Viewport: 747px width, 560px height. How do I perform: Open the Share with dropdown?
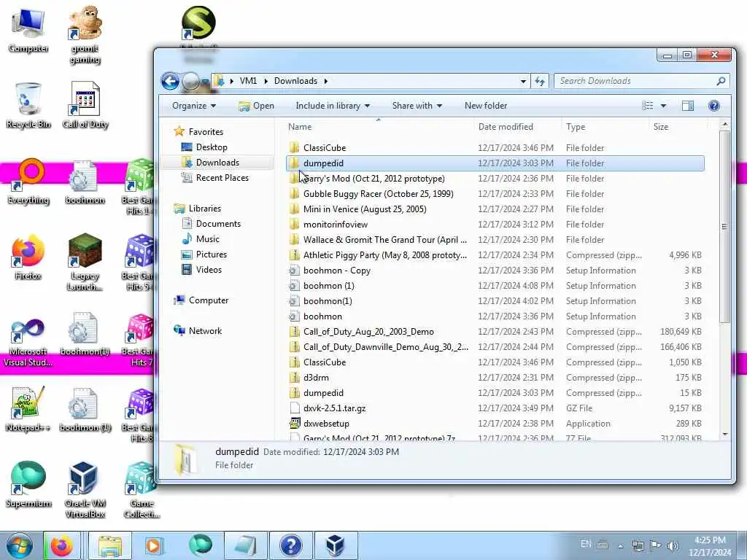click(x=417, y=106)
